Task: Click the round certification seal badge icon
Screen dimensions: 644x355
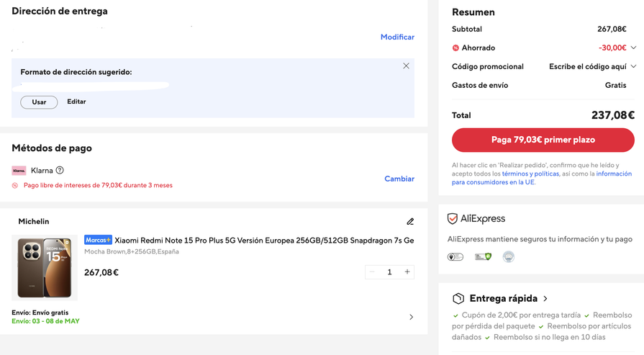Action: (509, 257)
